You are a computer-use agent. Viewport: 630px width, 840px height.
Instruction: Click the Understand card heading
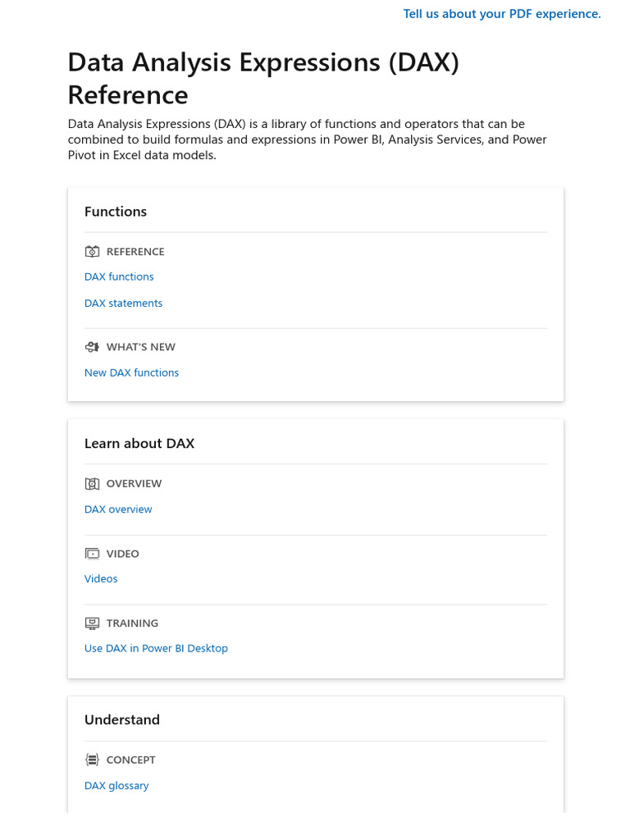click(122, 720)
